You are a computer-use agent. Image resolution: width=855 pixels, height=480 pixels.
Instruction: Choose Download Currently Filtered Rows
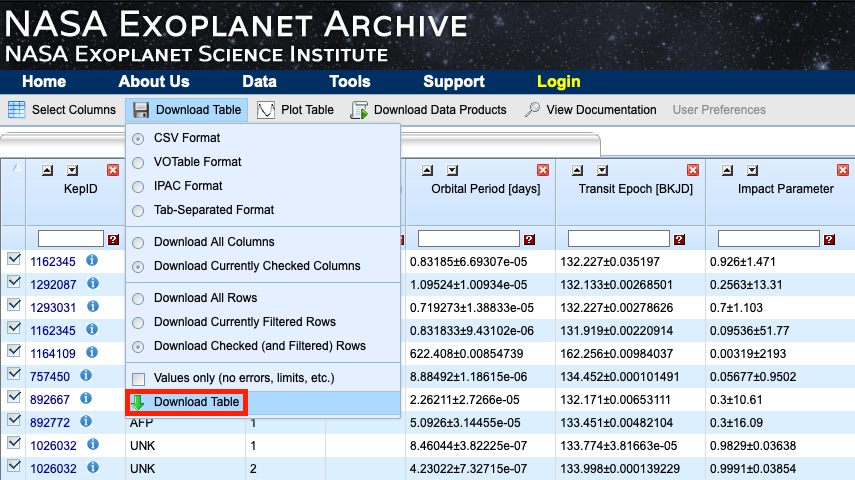[x=139, y=322]
